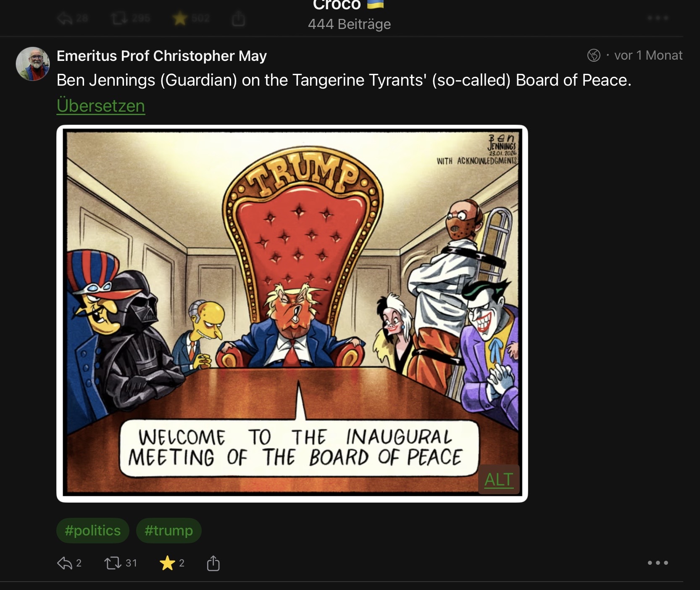Open the more options for this post
This screenshot has height=590, width=700.
coord(658,563)
